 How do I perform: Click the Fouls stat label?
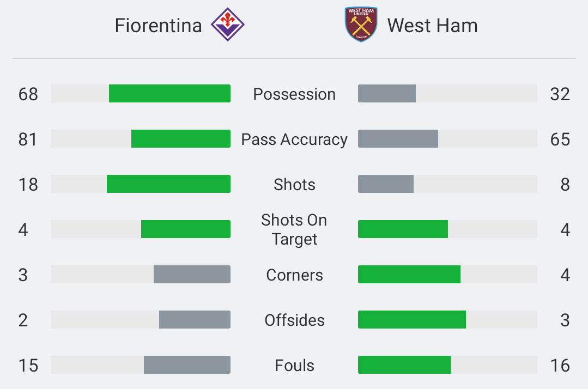tap(294, 366)
